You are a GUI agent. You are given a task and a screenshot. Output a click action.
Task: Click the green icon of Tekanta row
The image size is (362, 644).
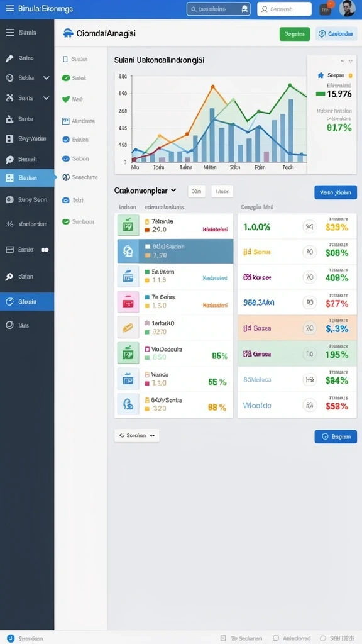coord(128,225)
